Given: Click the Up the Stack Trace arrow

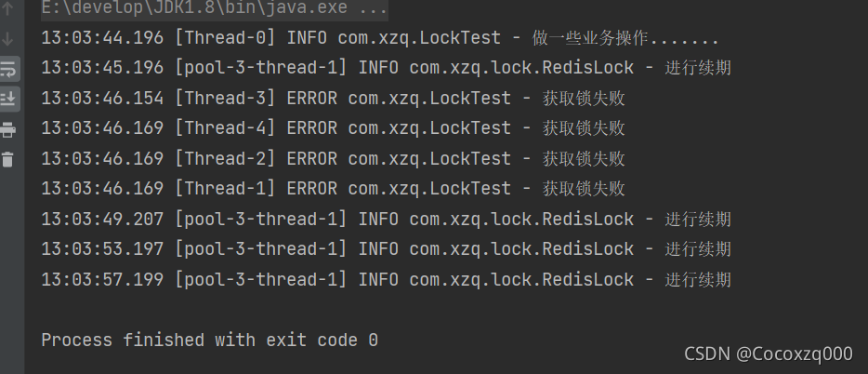Looking at the screenshot, I should [7, 7].
